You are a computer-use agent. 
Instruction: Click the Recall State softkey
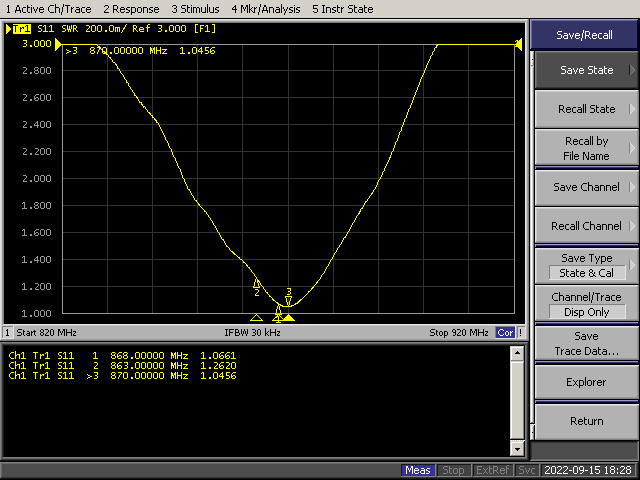click(586, 109)
